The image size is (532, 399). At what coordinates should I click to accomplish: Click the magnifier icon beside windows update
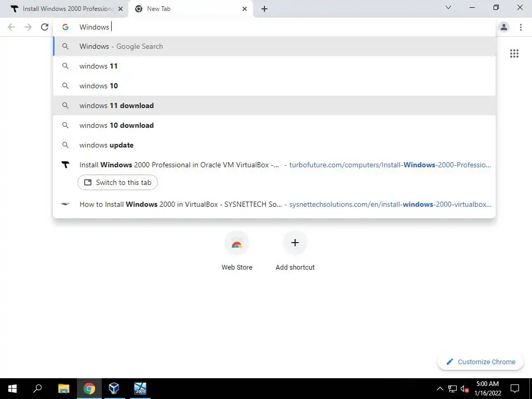tap(65, 145)
